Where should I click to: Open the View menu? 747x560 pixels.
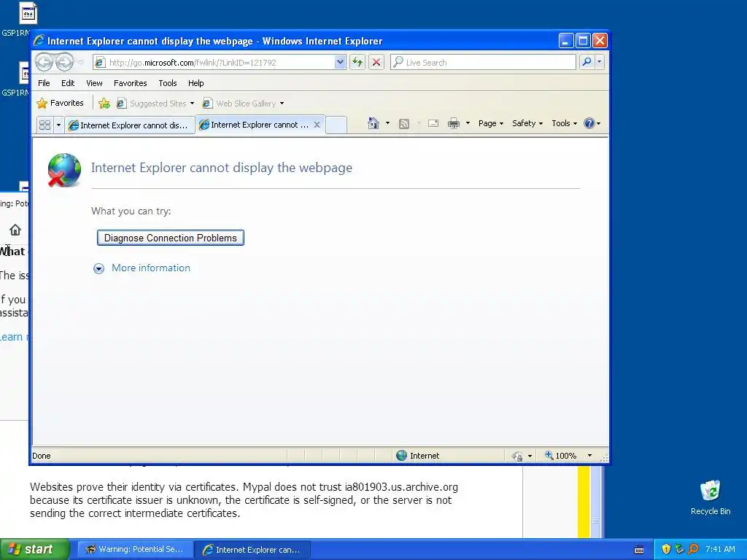click(x=94, y=83)
